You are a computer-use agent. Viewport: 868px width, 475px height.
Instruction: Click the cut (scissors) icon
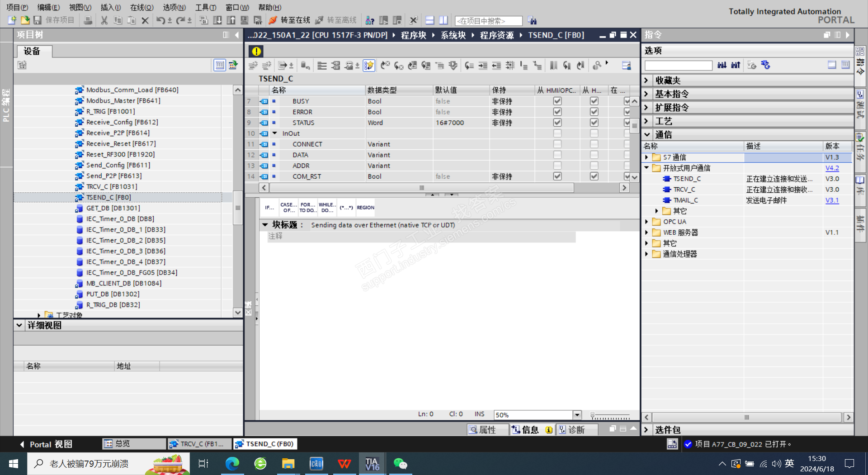coord(104,20)
